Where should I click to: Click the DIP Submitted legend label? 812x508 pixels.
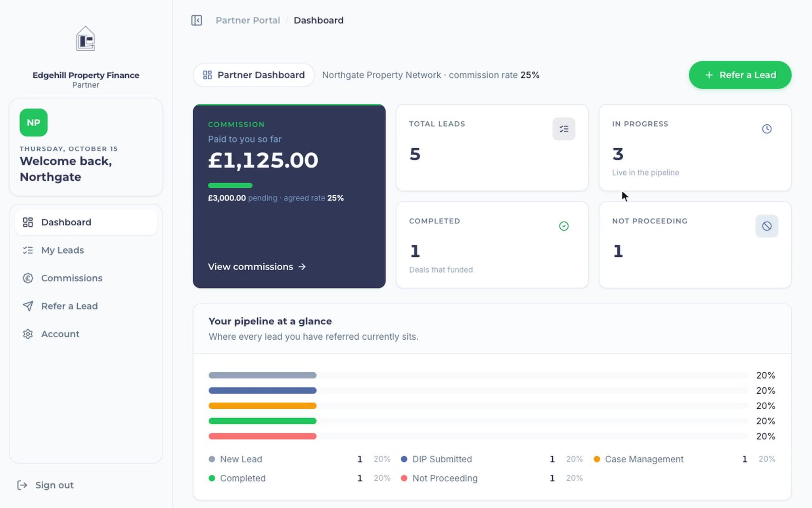442,459
